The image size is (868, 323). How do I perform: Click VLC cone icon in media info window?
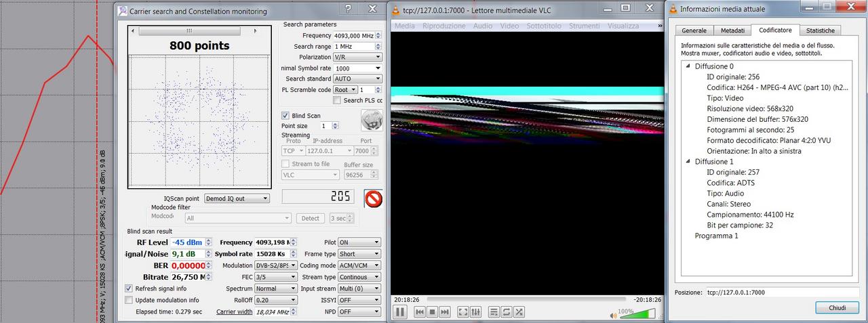673,9
